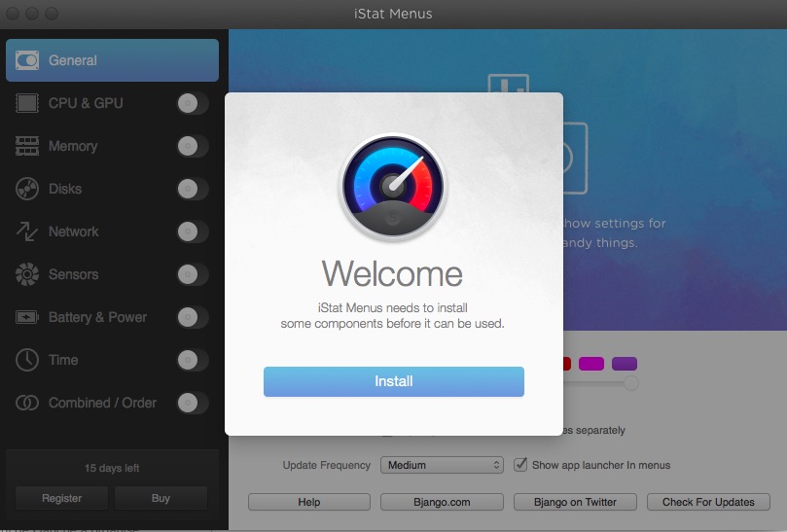
Task: Click the Combined / Order rings icon
Action: 27,403
